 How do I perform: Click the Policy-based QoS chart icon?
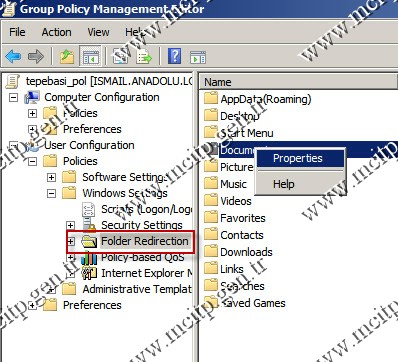89,258
